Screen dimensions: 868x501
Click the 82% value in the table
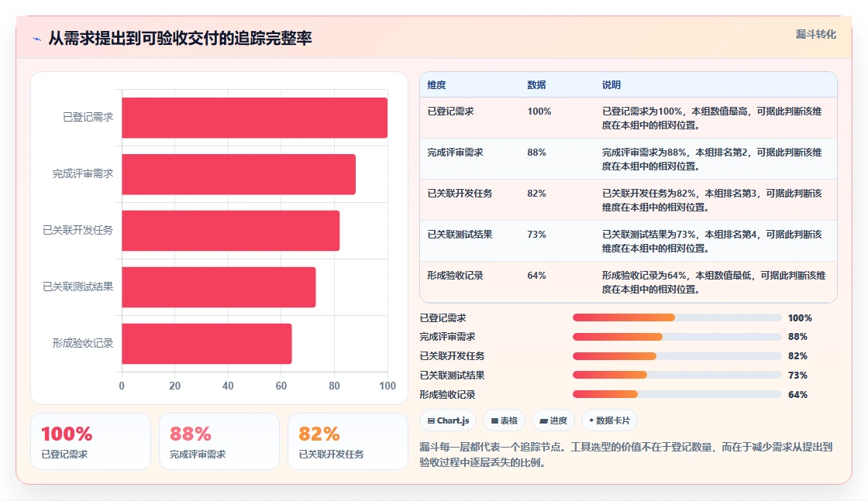(x=536, y=193)
